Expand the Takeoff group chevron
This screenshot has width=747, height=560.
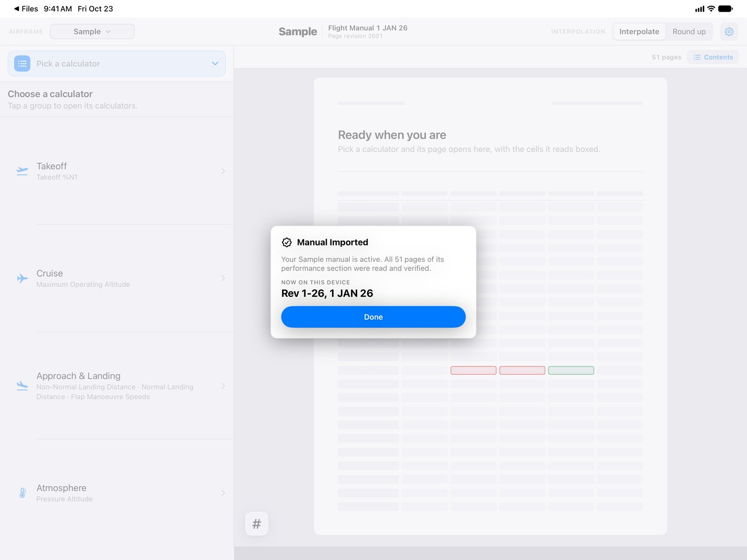[x=223, y=171]
